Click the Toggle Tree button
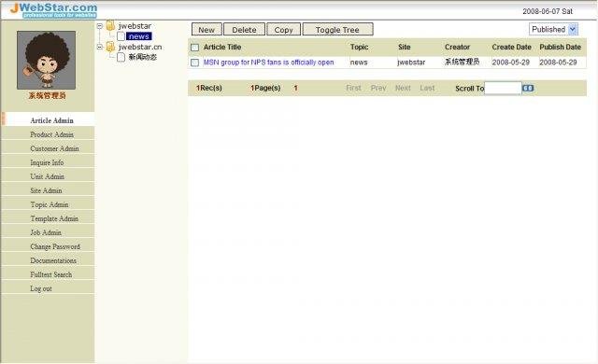The height and width of the screenshot is (364, 598). (x=337, y=30)
